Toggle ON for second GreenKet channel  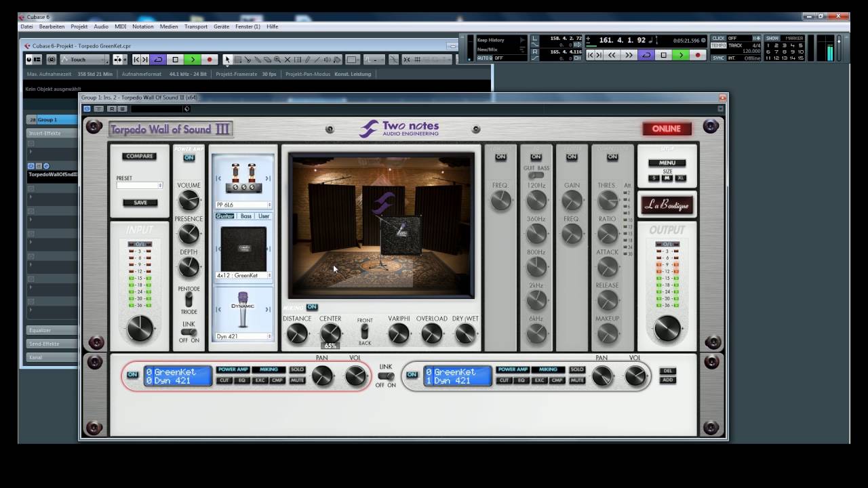pos(411,374)
